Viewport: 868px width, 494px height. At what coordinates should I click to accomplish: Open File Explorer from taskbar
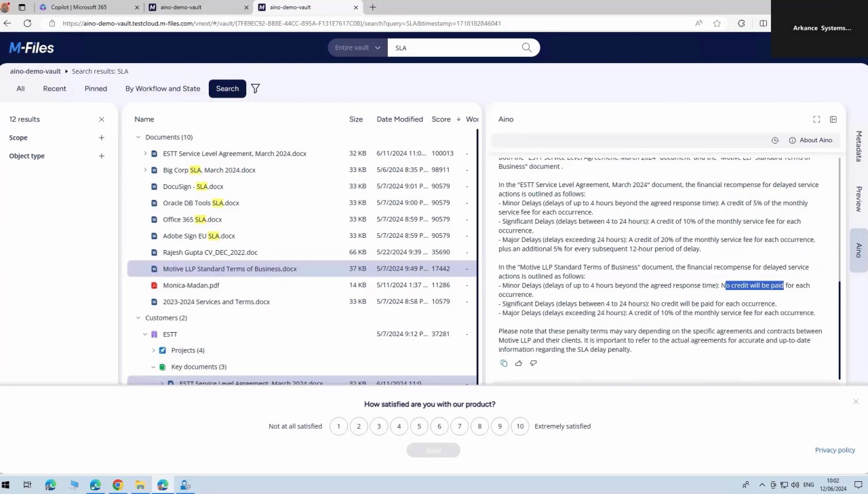[140, 485]
